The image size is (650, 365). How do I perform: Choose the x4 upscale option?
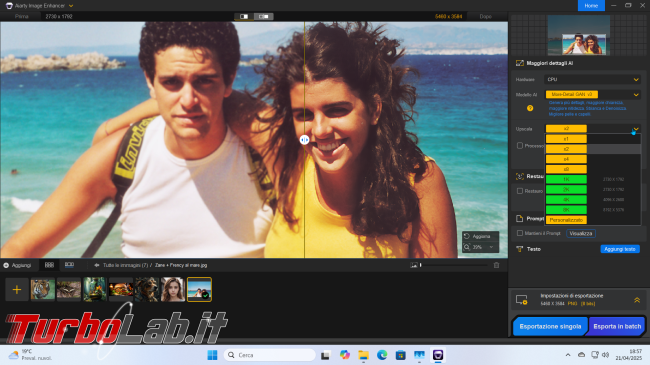click(566, 159)
